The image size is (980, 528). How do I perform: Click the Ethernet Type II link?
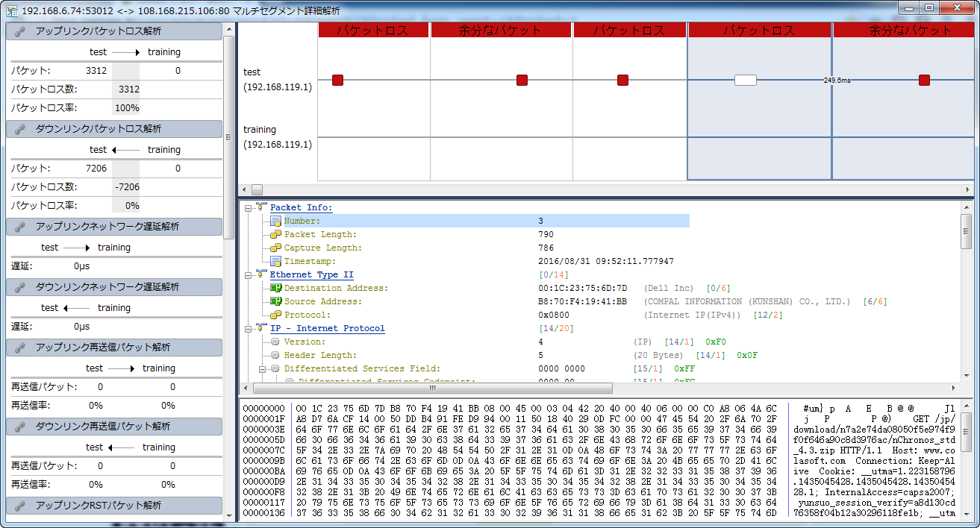click(311, 275)
